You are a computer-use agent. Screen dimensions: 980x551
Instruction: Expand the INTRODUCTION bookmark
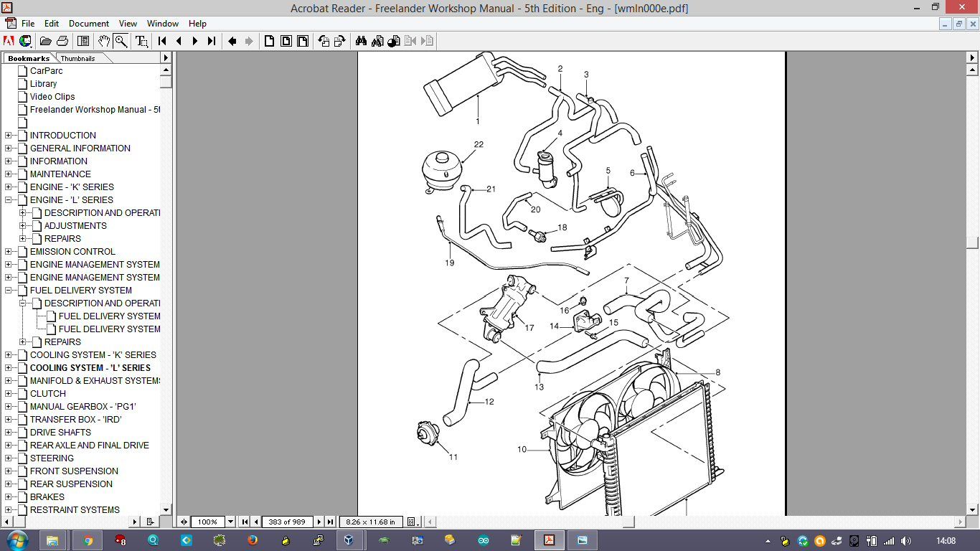coord(8,135)
